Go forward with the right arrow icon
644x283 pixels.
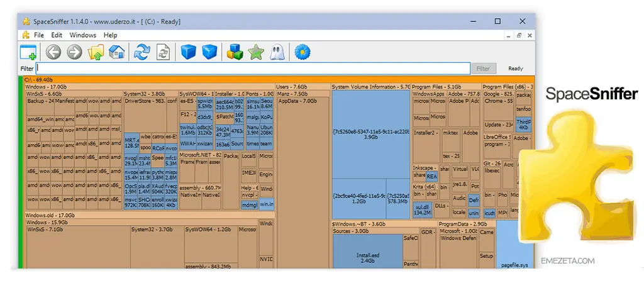pos(74,52)
